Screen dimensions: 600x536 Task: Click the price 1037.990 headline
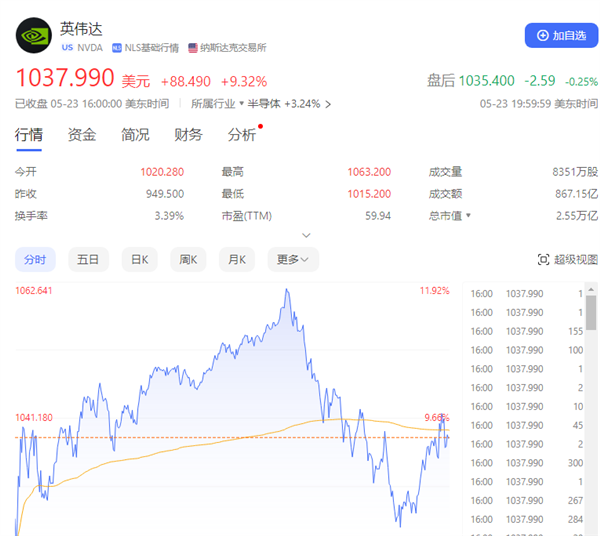(65, 78)
